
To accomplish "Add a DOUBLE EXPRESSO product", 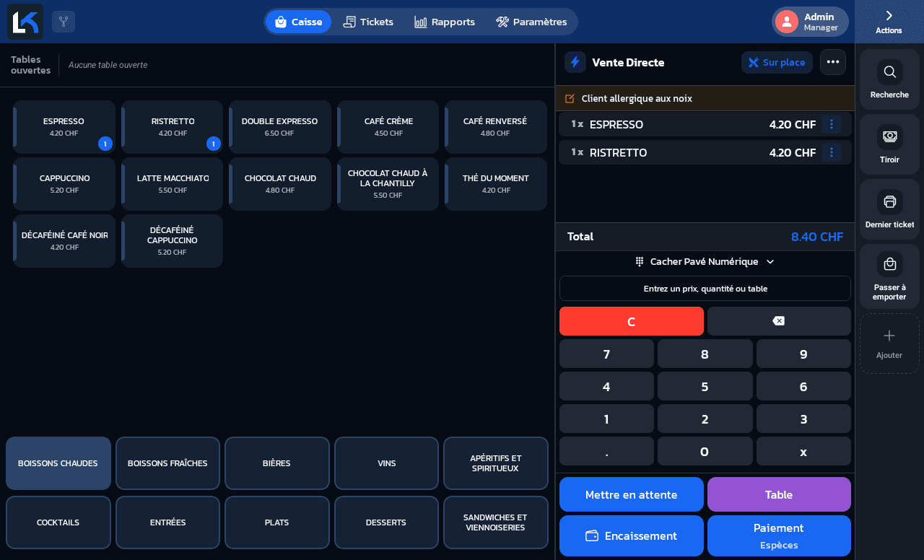I will pos(280,127).
